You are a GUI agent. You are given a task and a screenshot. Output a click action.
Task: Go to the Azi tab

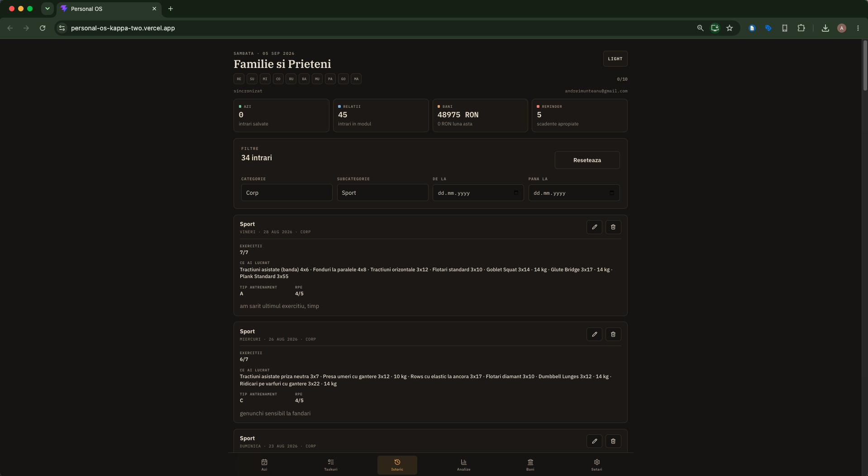(x=264, y=465)
